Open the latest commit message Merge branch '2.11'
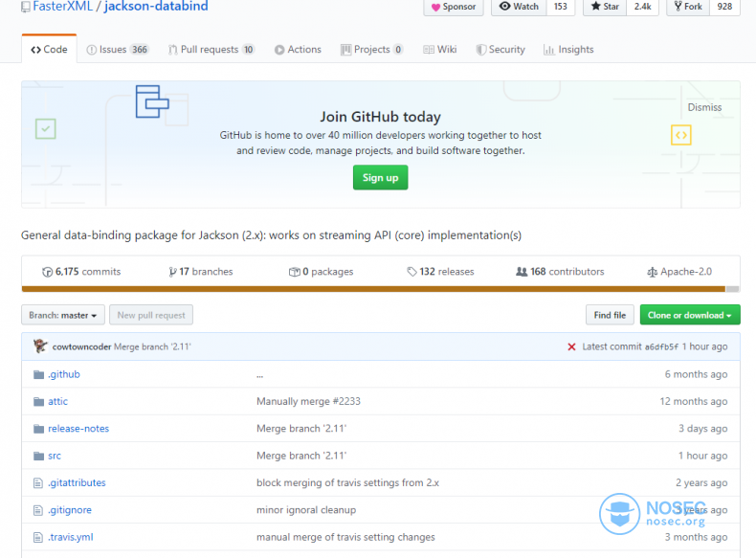 [152, 346]
